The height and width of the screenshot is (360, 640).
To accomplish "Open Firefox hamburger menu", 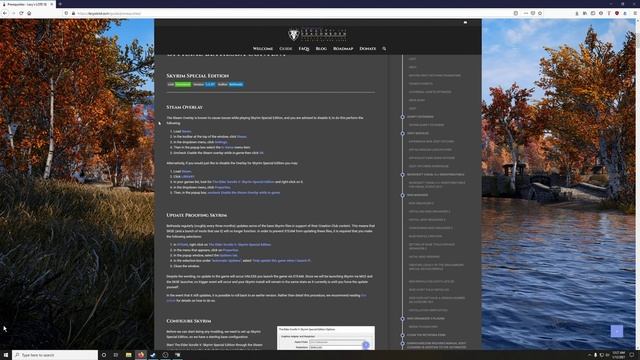I will [x=635, y=13].
